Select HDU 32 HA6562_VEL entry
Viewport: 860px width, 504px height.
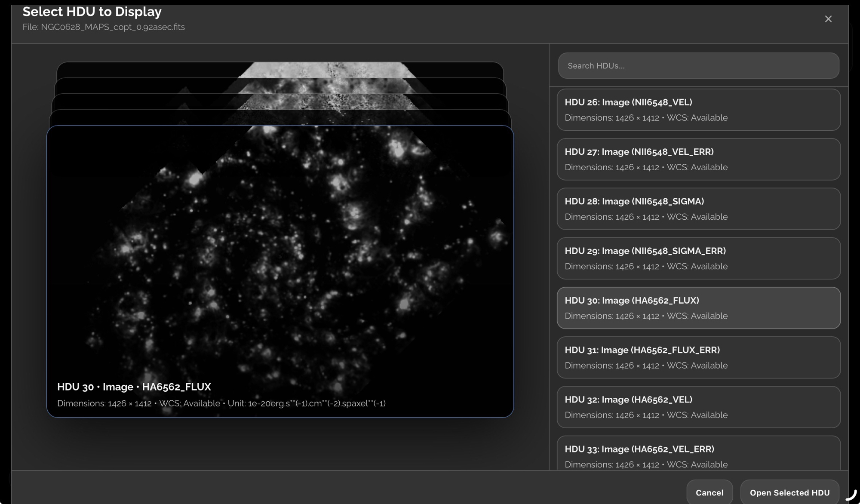click(x=698, y=407)
